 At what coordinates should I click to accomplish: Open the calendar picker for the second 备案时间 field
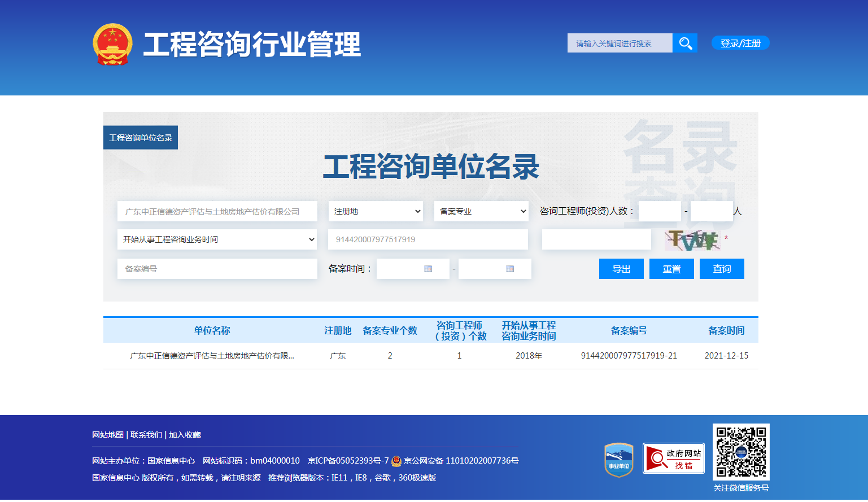coord(511,269)
